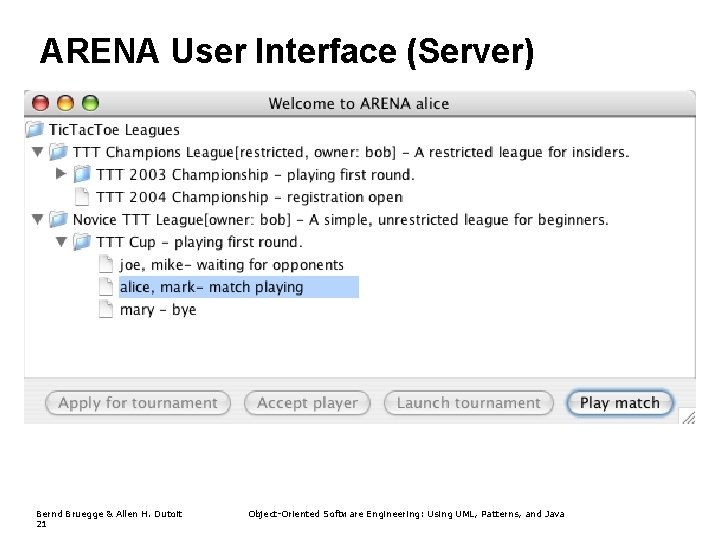720x540 pixels.
Task: Click the TTT 2004 Championship document icon
Action: pos(82,197)
